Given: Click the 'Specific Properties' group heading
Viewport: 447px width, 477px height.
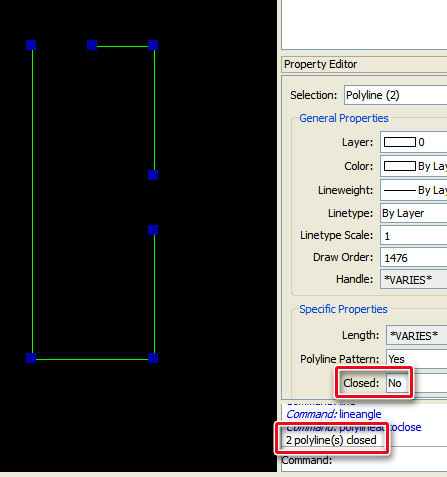Looking at the screenshot, I should pos(343,309).
